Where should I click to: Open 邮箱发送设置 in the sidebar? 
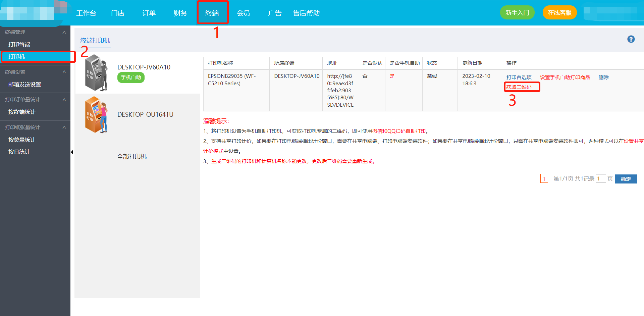(x=25, y=85)
